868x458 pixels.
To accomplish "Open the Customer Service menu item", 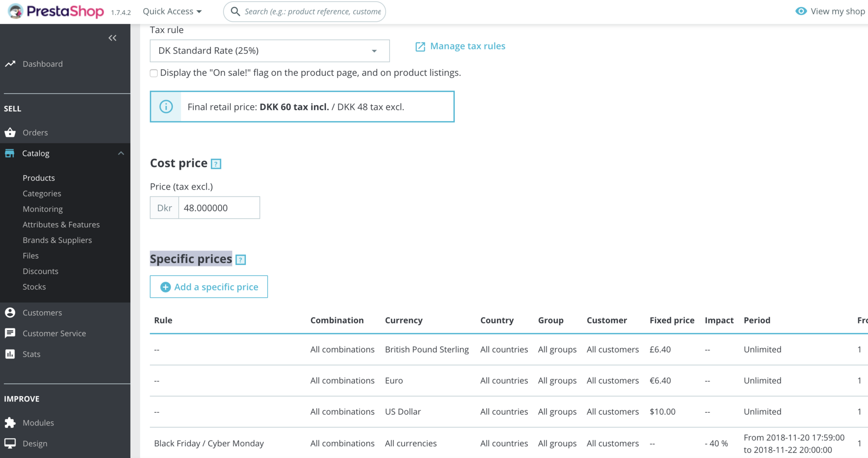I will [x=54, y=333].
